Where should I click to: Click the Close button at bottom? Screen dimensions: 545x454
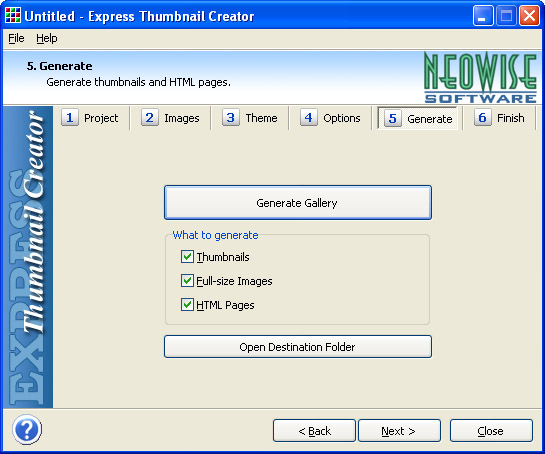[x=491, y=431]
